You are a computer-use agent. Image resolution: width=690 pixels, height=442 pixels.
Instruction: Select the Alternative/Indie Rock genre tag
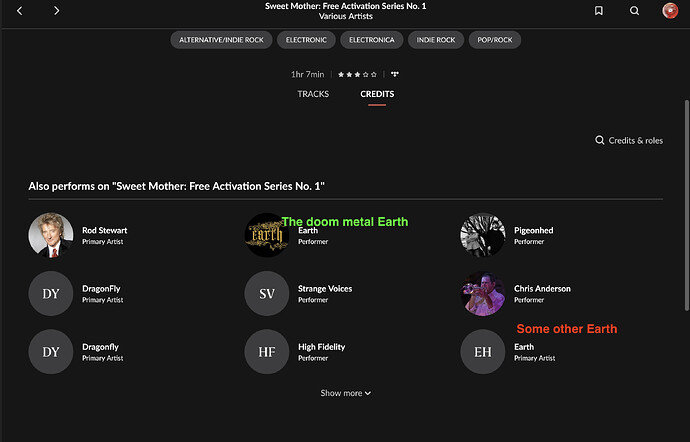(x=219, y=40)
